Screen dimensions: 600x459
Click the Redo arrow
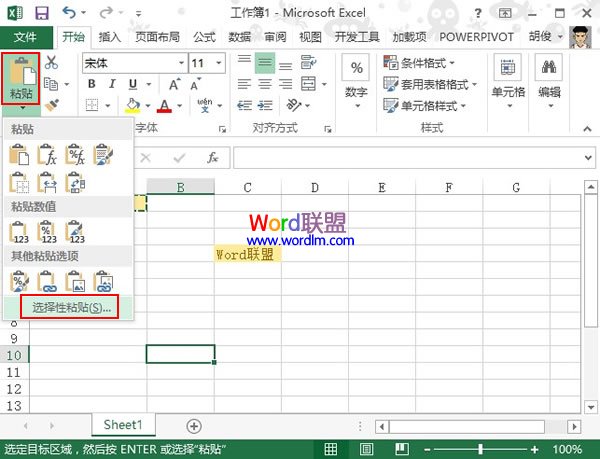(106, 13)
